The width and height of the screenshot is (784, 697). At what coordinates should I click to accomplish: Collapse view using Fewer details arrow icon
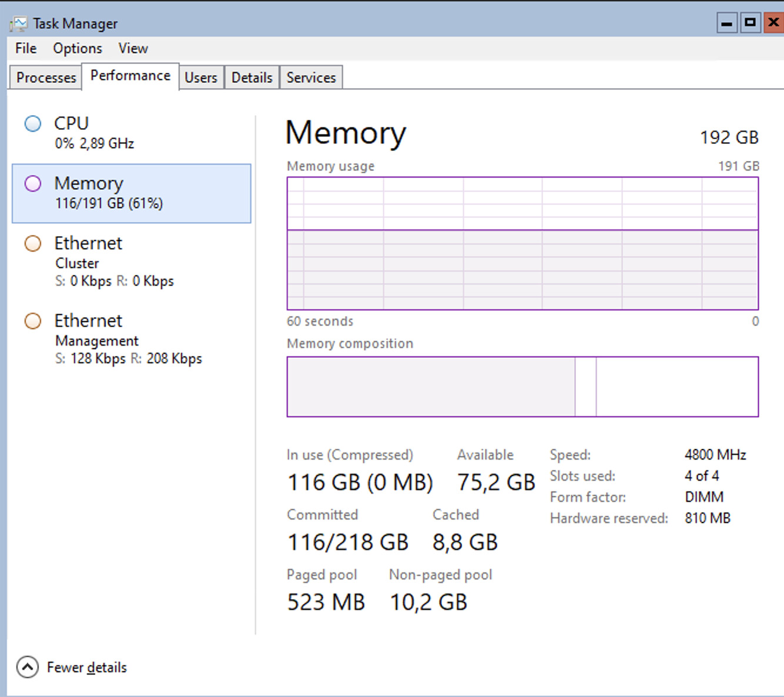[27, 667]
